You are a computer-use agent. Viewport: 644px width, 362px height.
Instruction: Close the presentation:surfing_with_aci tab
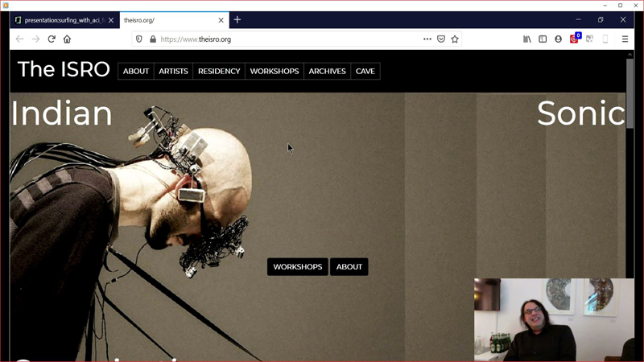pos(111,20)
